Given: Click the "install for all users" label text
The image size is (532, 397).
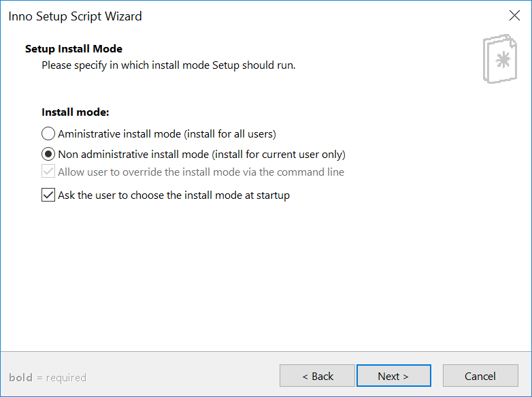Looking at the screenshot, I should 230,134.
